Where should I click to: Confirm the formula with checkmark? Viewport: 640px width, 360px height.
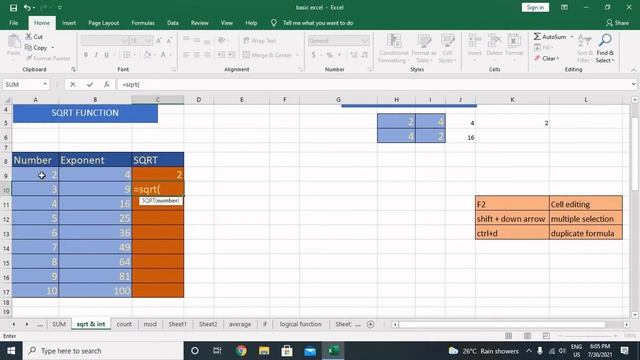pyautogui.click(x=90, y=84)
